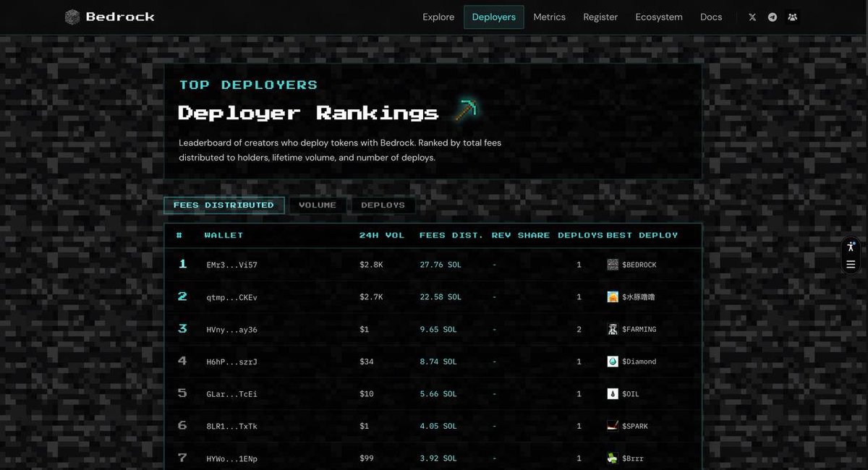Open the Ecosystem page
This screenshot has height=470, width=868.
[x=659, y=17]
